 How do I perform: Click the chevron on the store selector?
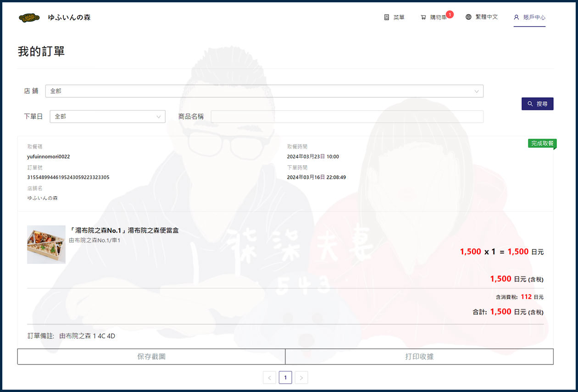(x=477, y=91)
